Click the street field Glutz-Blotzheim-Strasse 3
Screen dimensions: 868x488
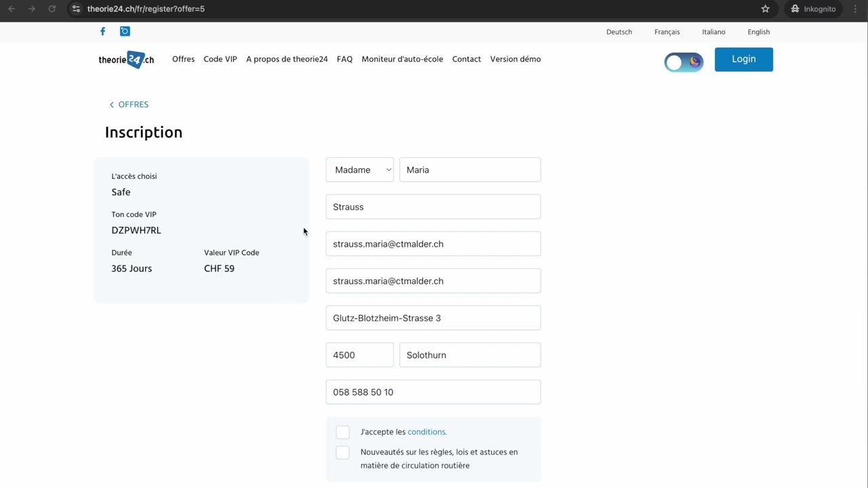click(x=433, y=318)
